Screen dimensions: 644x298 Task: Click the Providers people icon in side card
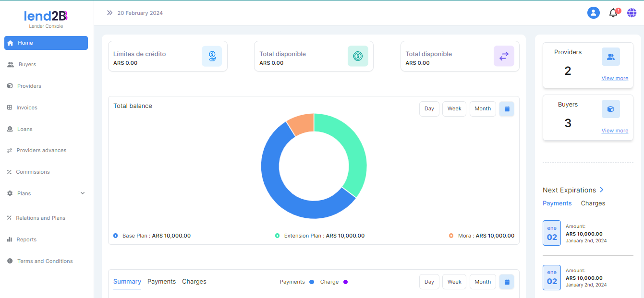click(x=610, y=57)
